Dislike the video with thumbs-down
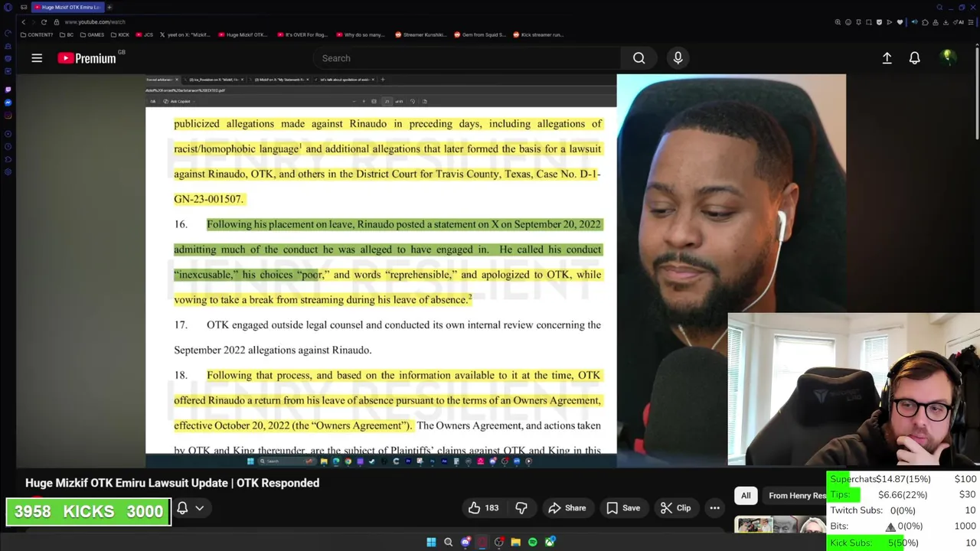Screen dimensions: 980x551 (x=521, y=508)
